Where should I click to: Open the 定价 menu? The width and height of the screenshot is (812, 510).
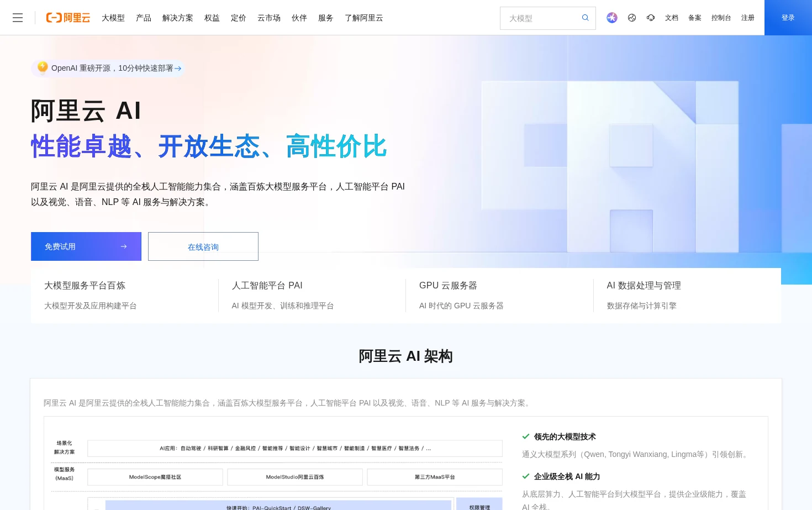tap(239, 18)
